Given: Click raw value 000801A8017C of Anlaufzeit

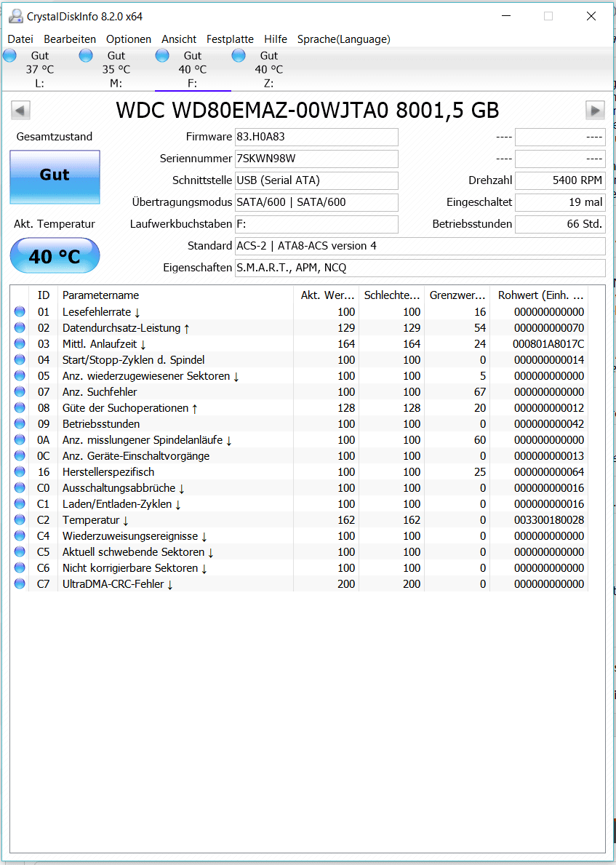Looking at the screenshot, I should coord(548,343).
